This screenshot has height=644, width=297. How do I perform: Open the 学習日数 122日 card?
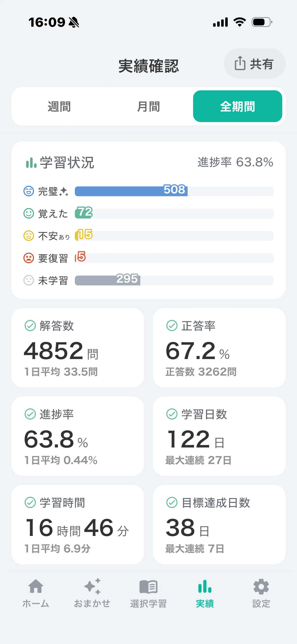(219, 436)
